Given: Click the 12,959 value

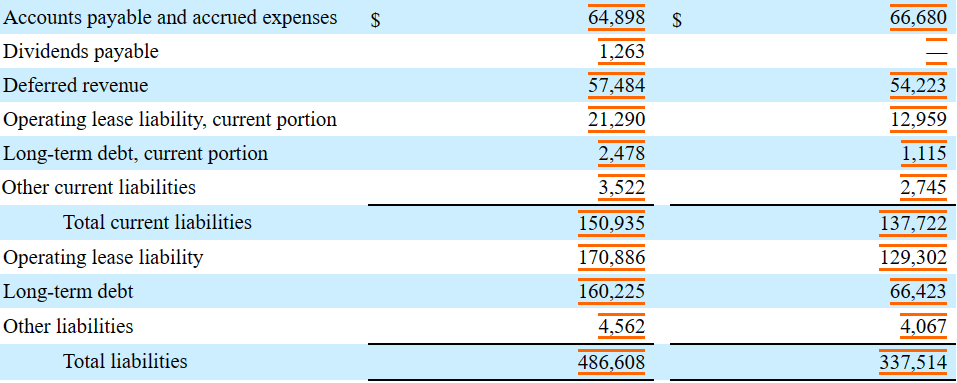Looking at the screenshot, I should coord(918,120).
